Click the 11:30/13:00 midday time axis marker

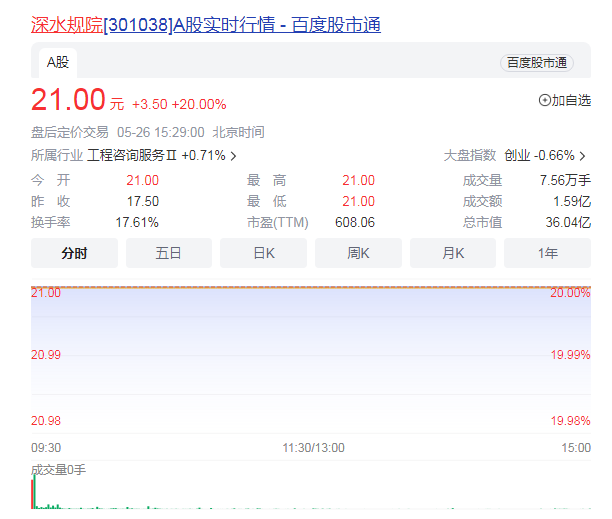coord(313,448)
